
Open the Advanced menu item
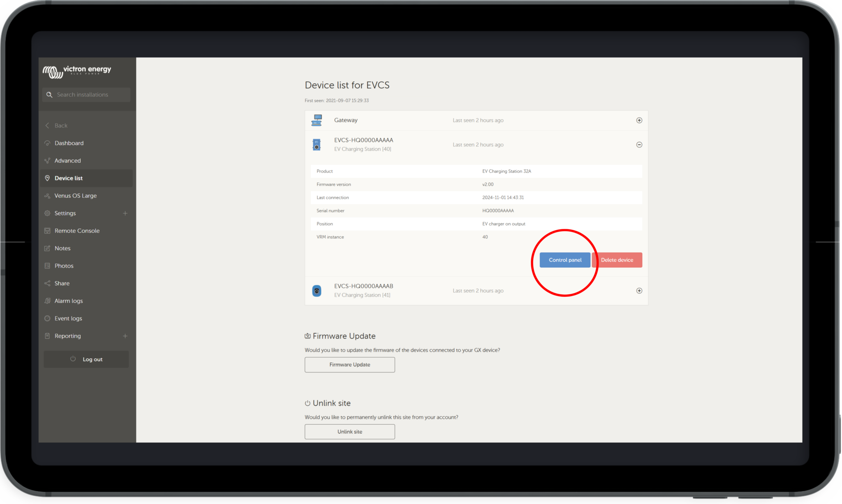[x=68, y=161]
